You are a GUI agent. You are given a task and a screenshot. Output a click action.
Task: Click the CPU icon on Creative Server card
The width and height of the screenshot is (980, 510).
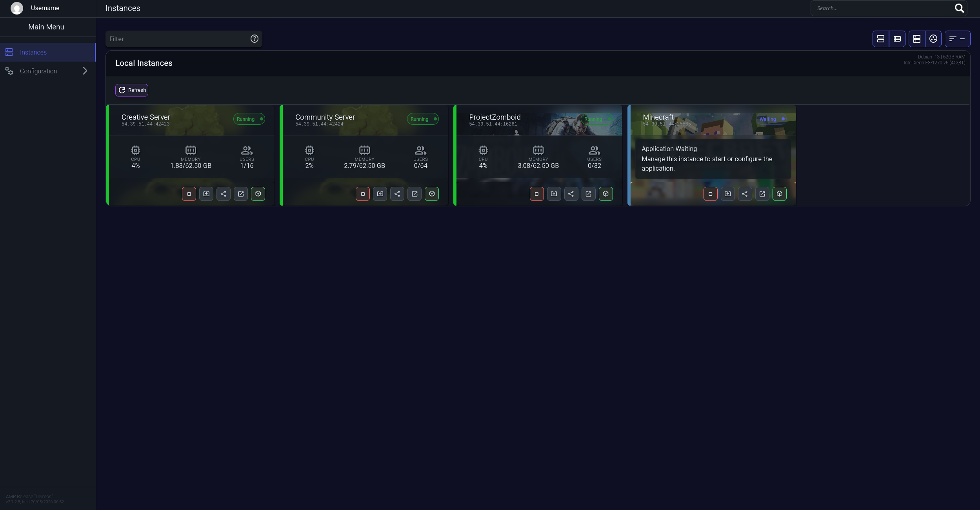coord(136,150)
